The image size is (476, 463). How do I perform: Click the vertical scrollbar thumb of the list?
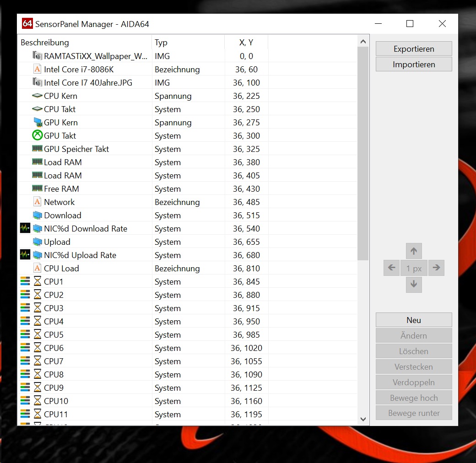(x=363, y=154)
